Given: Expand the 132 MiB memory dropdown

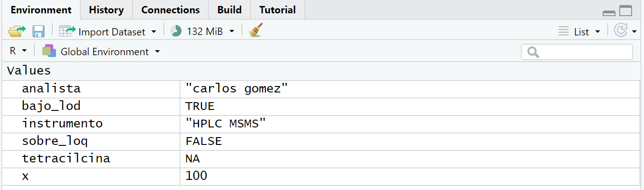Looking at the screenshot, I should (x=232, y=31).
